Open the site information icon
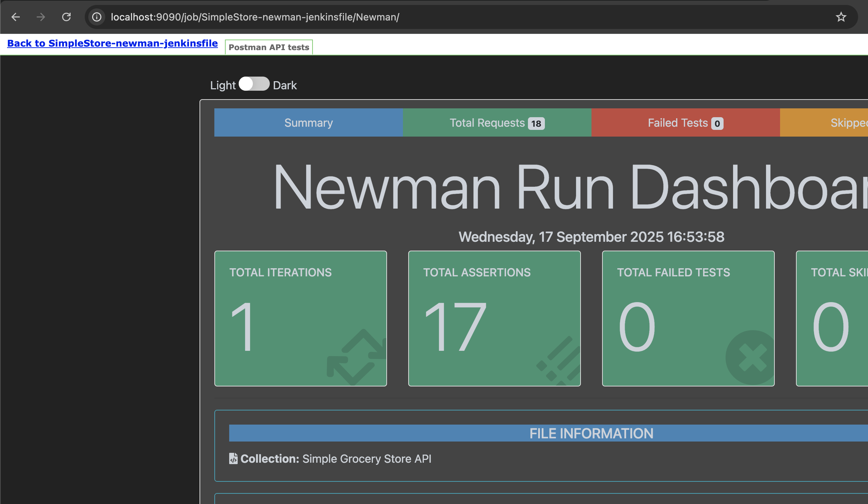This screenshot has width=868, height=504. coord(97,17)
